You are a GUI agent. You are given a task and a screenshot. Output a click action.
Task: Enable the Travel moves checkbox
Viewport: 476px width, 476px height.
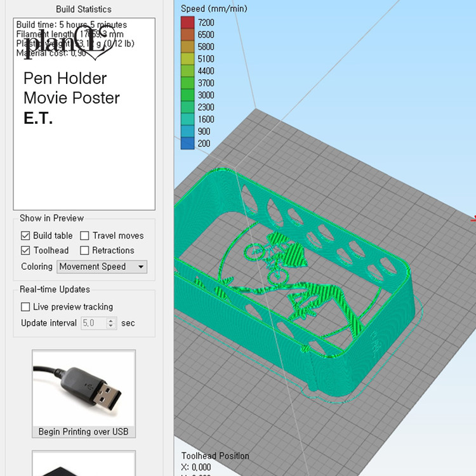coord(84,235)
